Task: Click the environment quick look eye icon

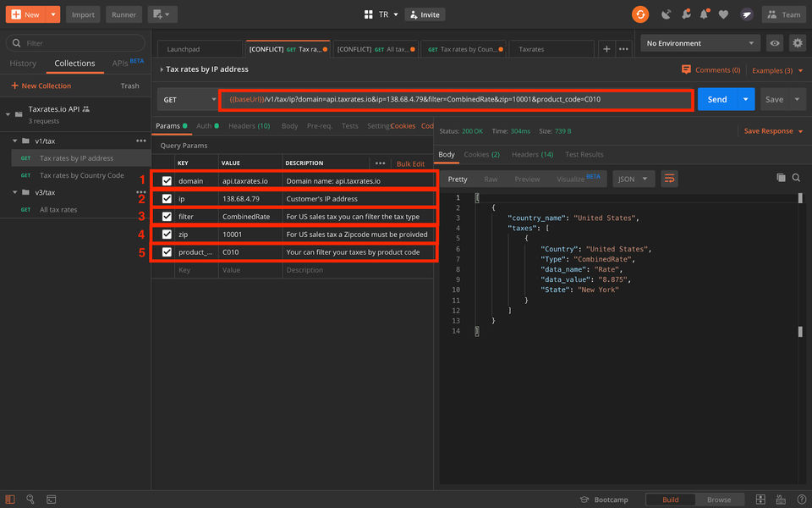Action: point(774,43)
